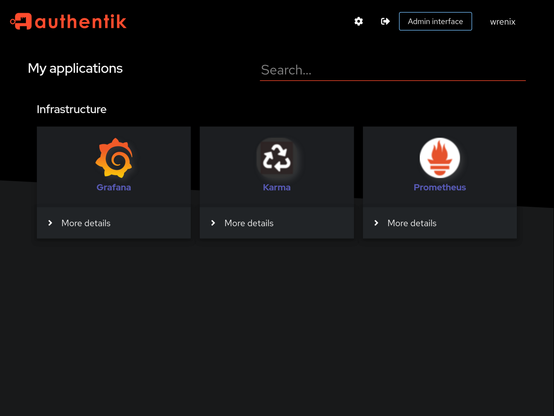Click the Infrastructure group heading
The image size is (554, 416).
71,109
